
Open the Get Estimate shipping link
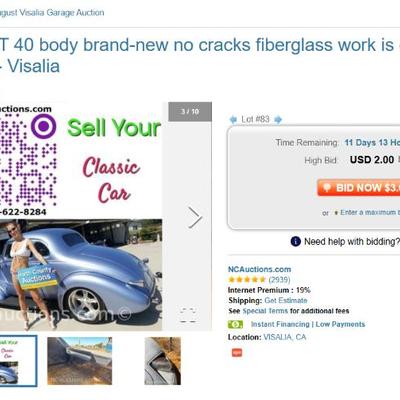pos(286,301)
